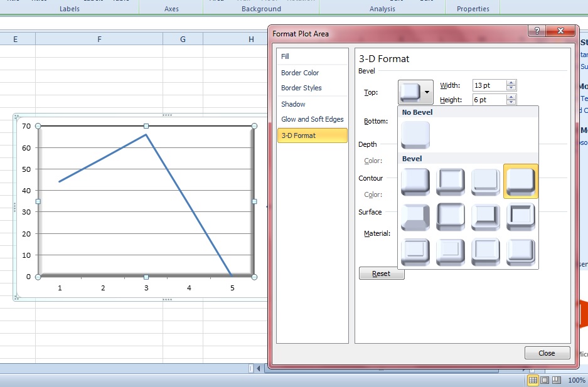
Task: Decrease bevel Height with down arrow
Action: tap(511, 102)
